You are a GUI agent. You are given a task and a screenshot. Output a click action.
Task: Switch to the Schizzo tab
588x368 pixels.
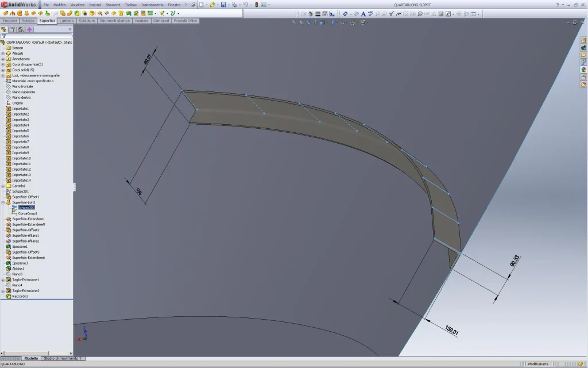pyautogui.click(x=28, y=21)
